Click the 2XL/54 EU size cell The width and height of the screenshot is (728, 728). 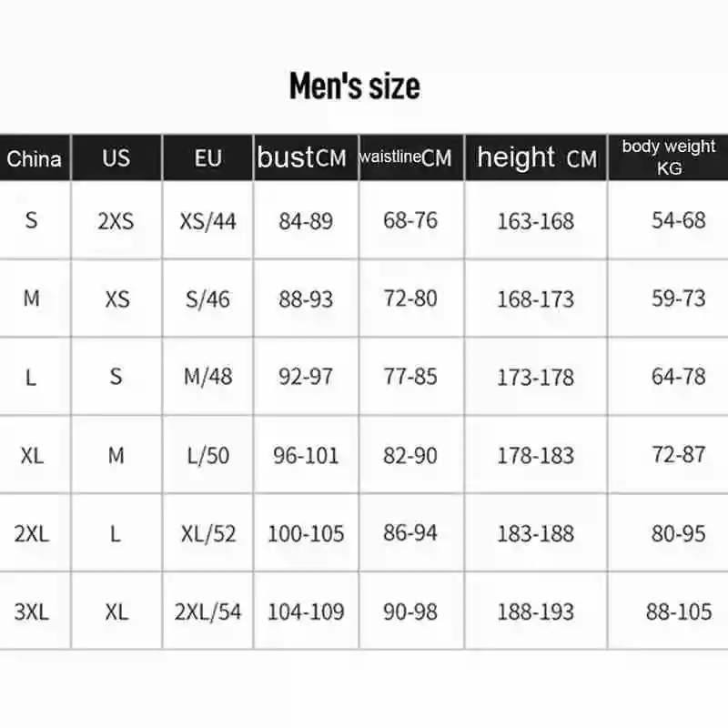point(207,612)
